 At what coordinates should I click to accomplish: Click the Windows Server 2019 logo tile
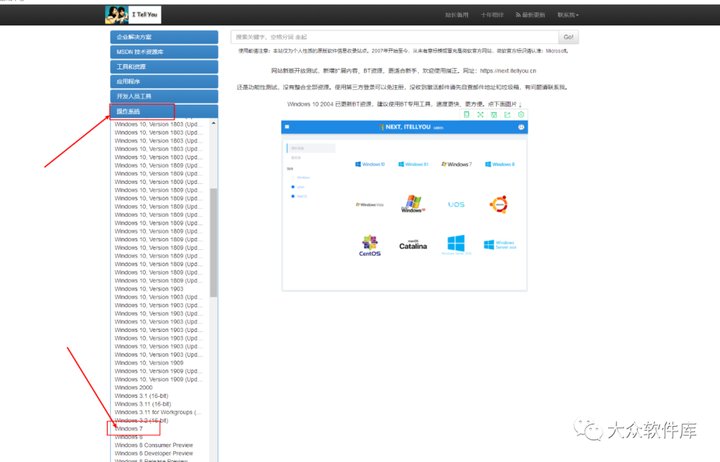(500, 245)
